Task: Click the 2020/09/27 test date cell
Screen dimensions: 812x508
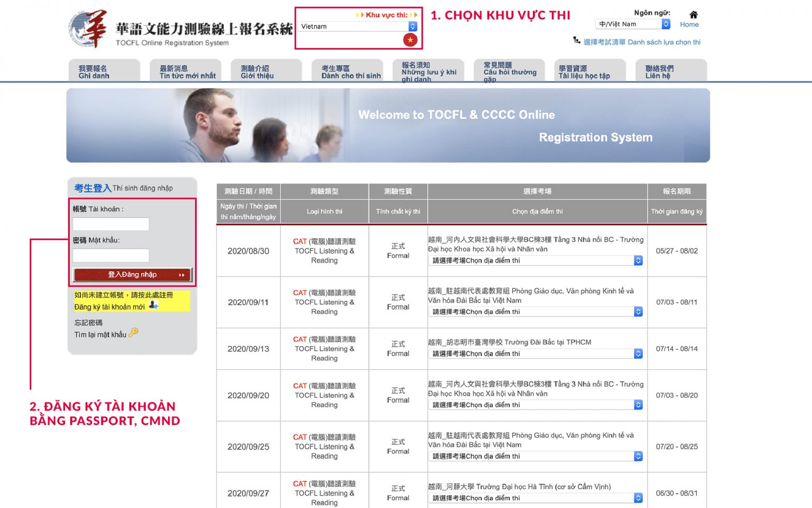Action: pyautogui.click(x=248, y=493)
